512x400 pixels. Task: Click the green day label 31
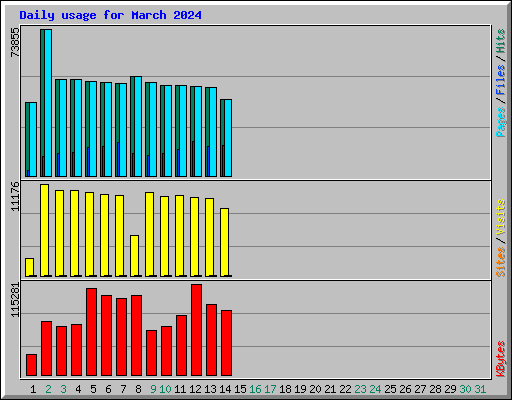tap(480, 389)
